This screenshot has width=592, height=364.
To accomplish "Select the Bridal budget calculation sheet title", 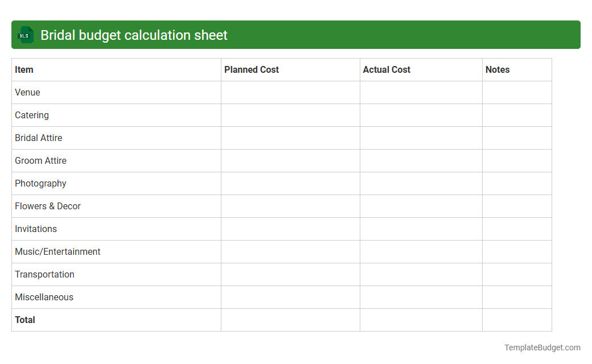I will pyautogui.click(x=132, y=35).
